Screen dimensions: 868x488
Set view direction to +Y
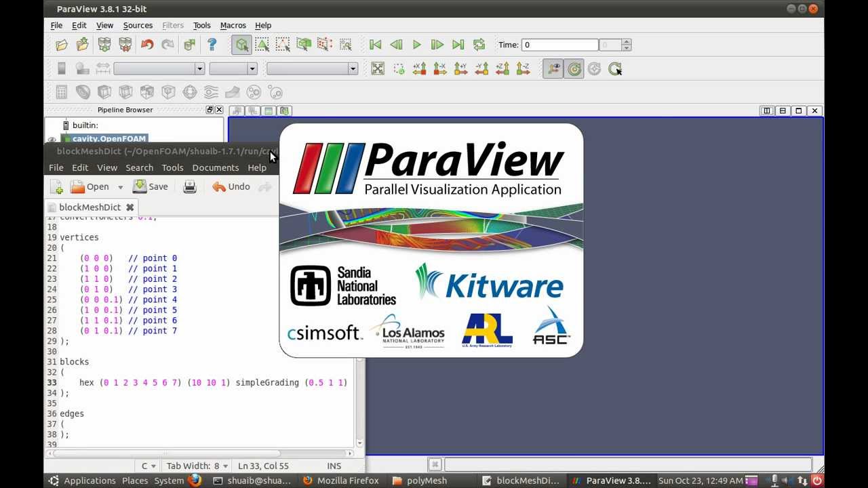[x=460, y=68]
